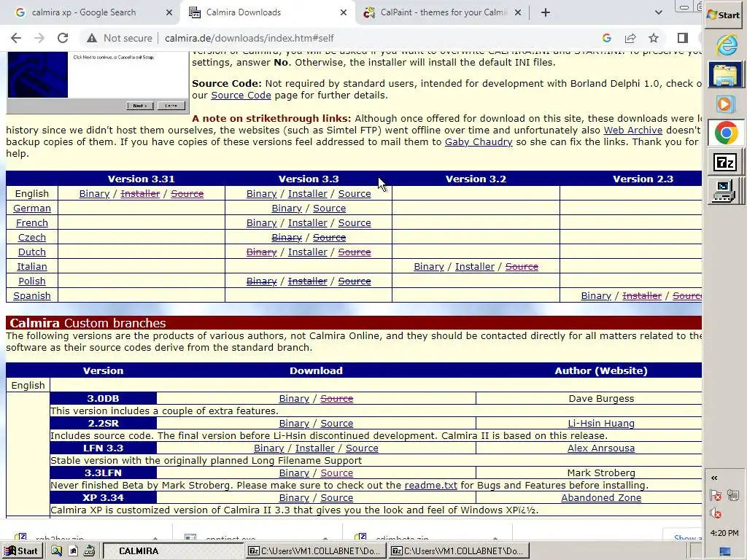Visit Abandoned Zone website link

coord(601,497)
